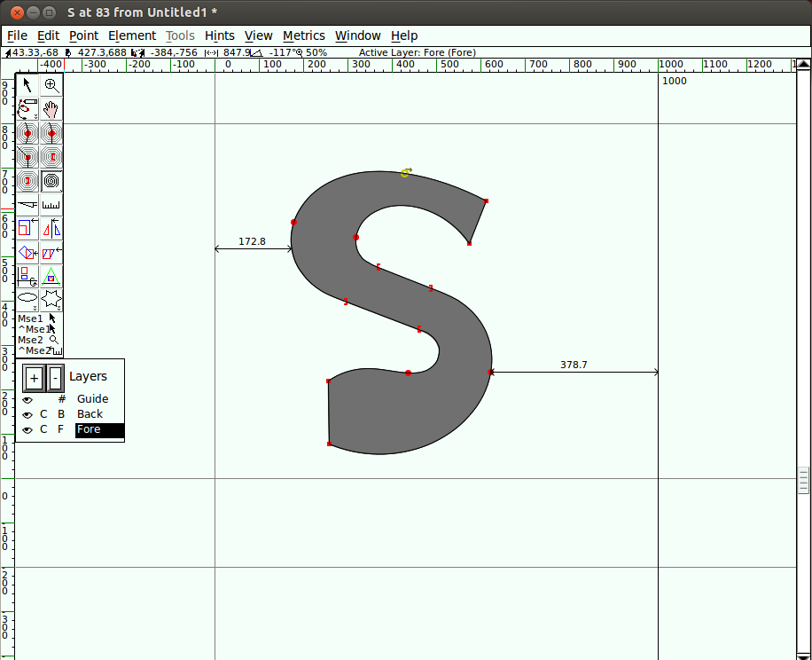Select the Back layer name
The height and width of the screenshot is (660, 812).
(90, 414)
